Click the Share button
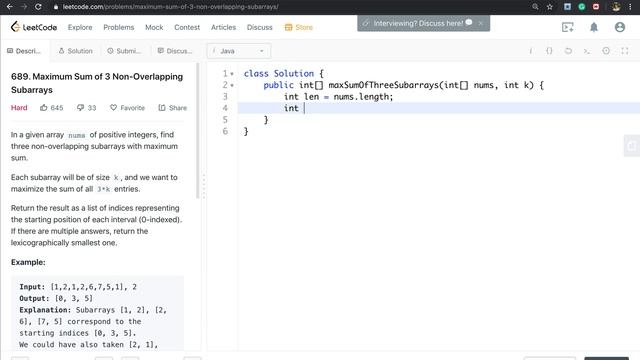The width and height of the screenshot is (640, 360). (172, 108)
